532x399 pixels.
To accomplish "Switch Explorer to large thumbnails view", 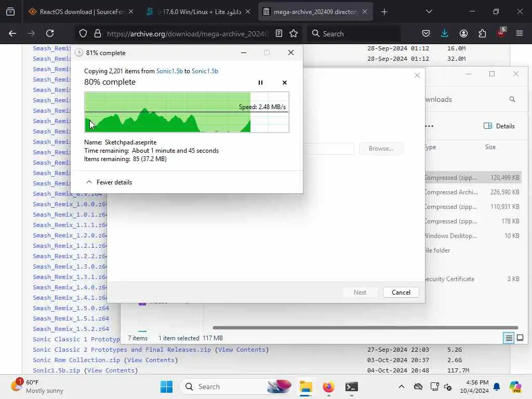I will pos(520,338).
